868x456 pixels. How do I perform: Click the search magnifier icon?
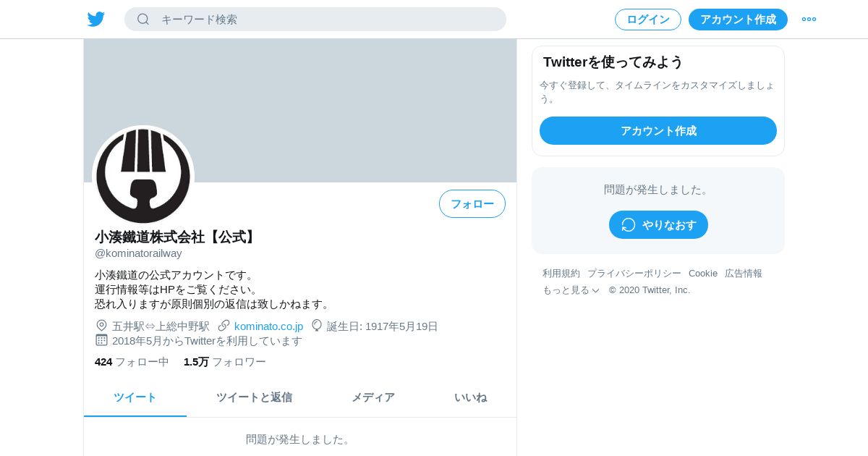pos(143,19)
